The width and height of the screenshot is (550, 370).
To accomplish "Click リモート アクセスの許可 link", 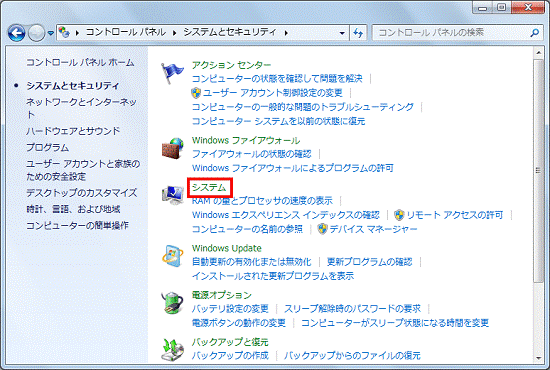I will pos(455,215).
